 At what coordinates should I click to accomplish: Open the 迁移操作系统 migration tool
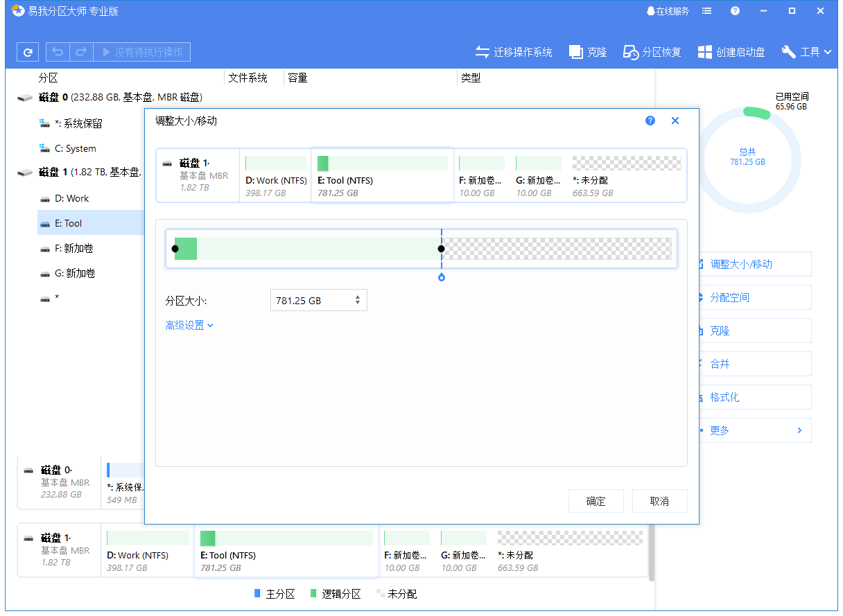coord(515,51)
